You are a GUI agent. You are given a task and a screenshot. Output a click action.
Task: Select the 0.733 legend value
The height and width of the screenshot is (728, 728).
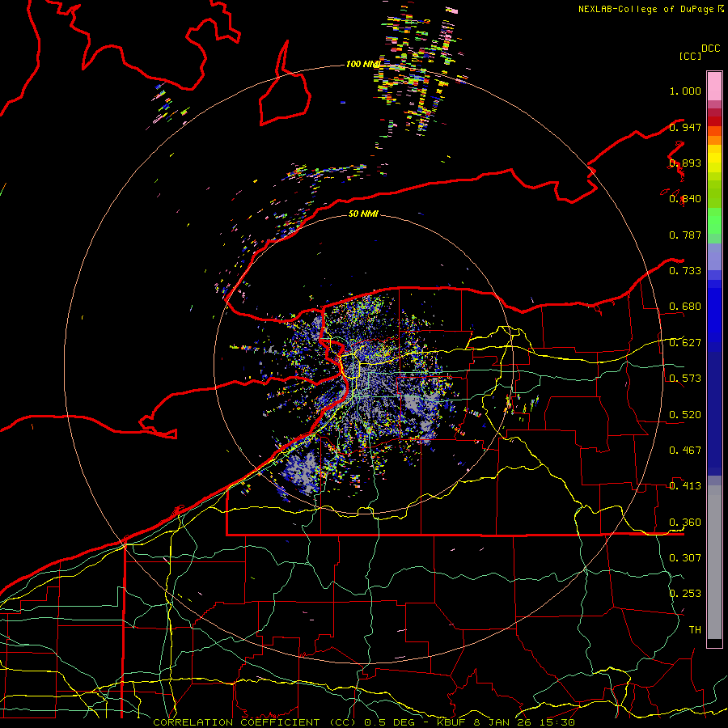tap(685, 270)
